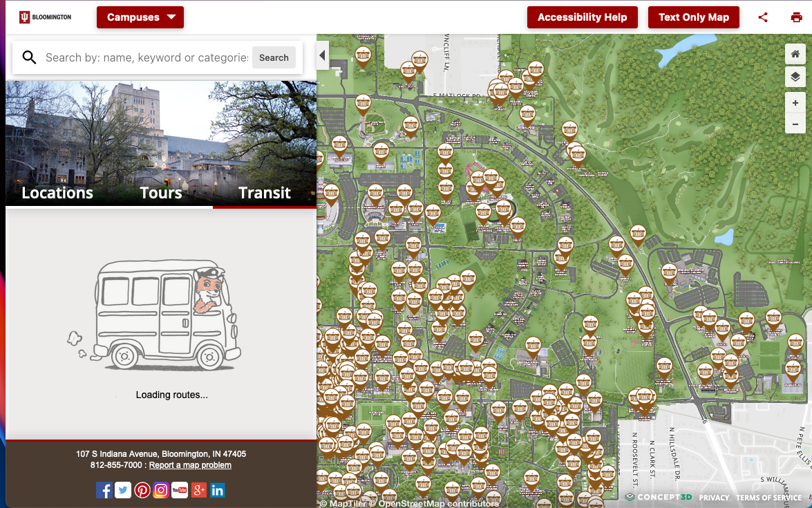
Task: Zoom in on the map
Action: coord(795,103)
